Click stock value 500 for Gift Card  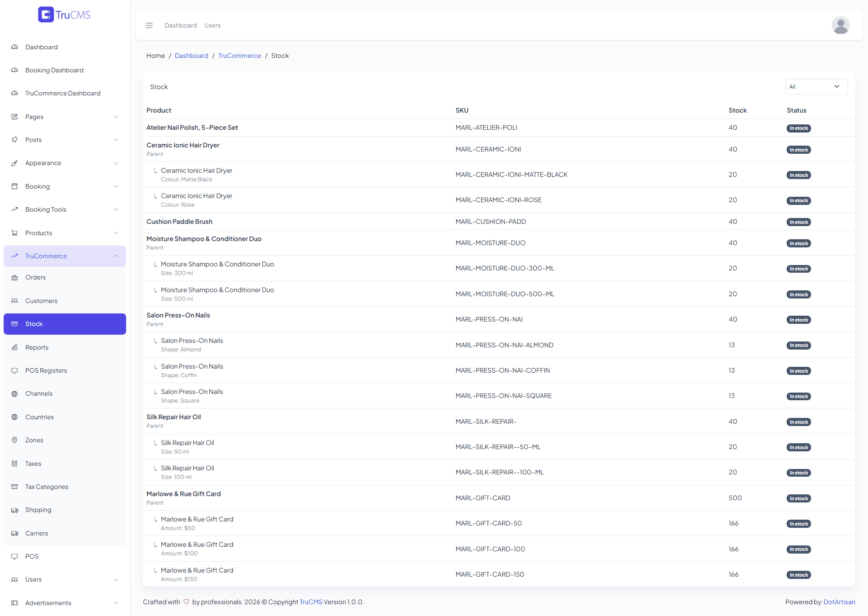click(735, 498)
